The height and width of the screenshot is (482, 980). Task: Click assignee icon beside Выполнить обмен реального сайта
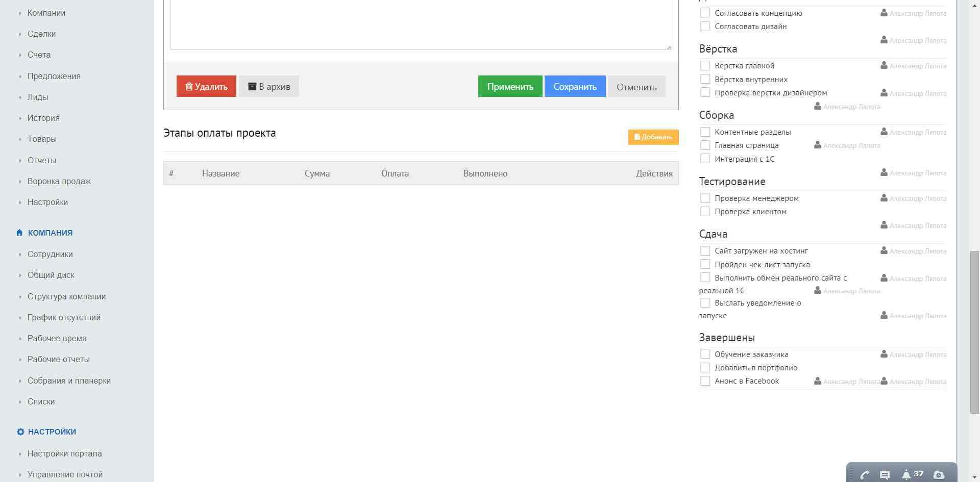click(x=884, y=278)
